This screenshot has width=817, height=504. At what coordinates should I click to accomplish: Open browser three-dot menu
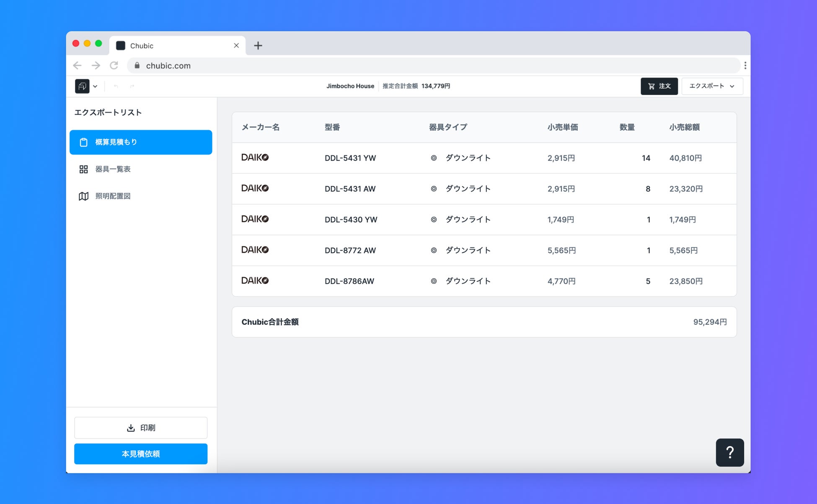(x=745, y=66)
